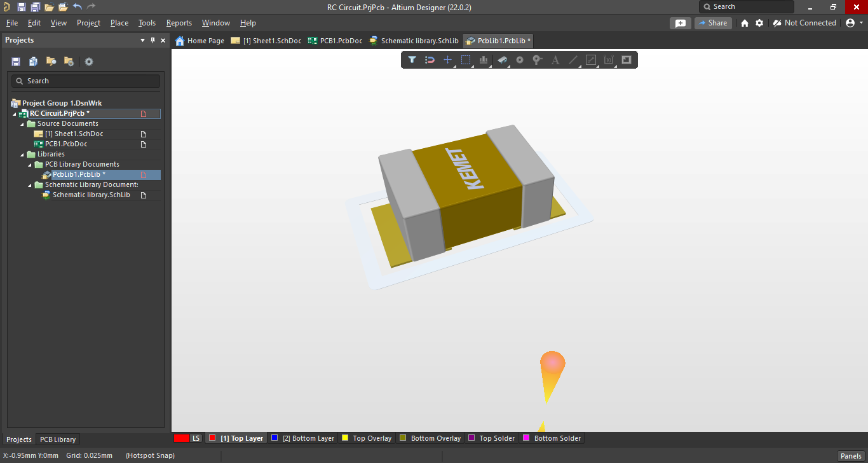Open the Projects panel settings gear
Screen dimensions: 868x463
88,61
